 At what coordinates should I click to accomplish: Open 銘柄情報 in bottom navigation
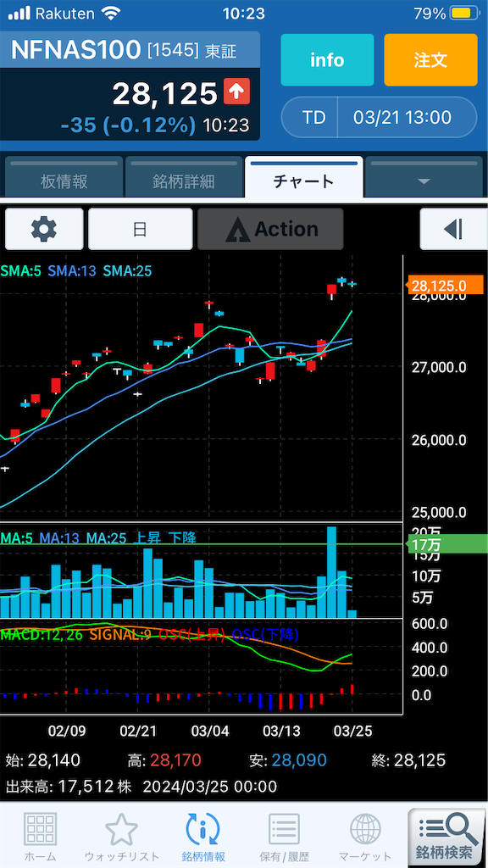pos(203,837)
